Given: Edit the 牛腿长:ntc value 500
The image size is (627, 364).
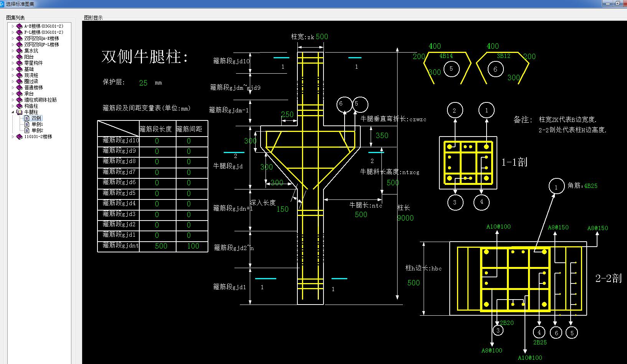Looking at the screenshot, I should [x=361, y=214].
